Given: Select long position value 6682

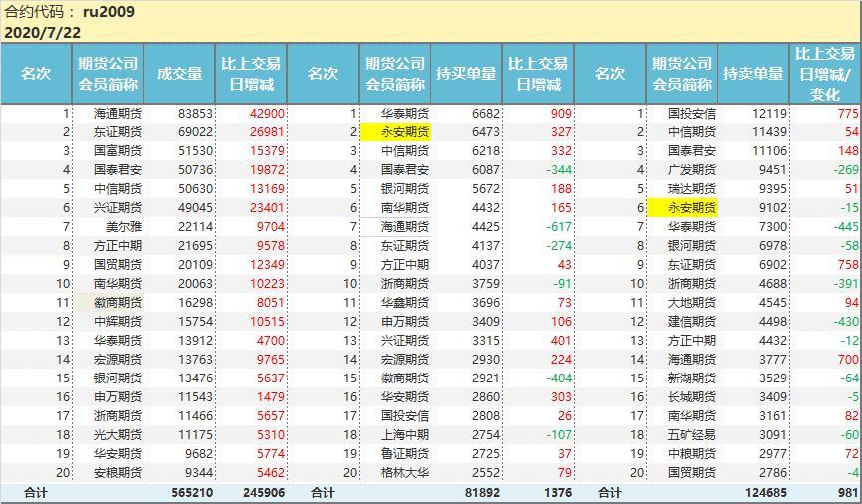Looking at the screenshot, I should pyautogui.click(x=486, y=114).
